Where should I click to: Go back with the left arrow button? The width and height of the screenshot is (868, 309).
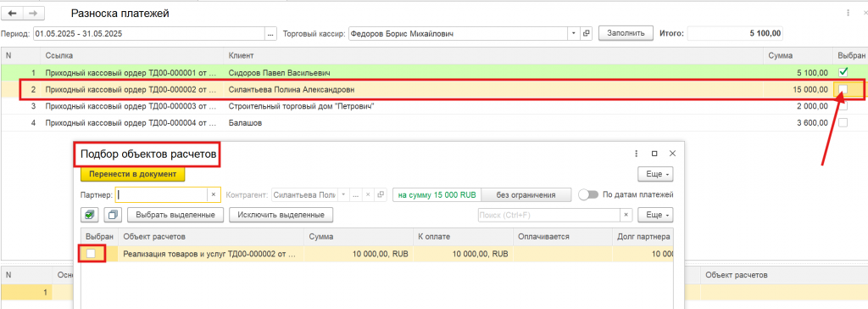click(13, 14)
